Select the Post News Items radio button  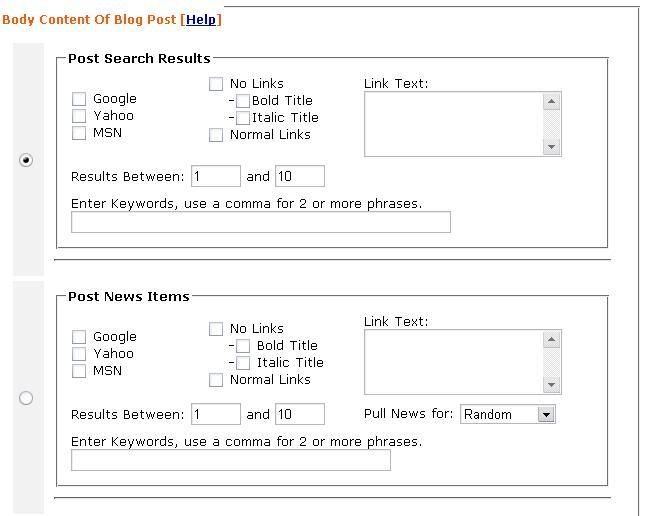coord(26,398)
